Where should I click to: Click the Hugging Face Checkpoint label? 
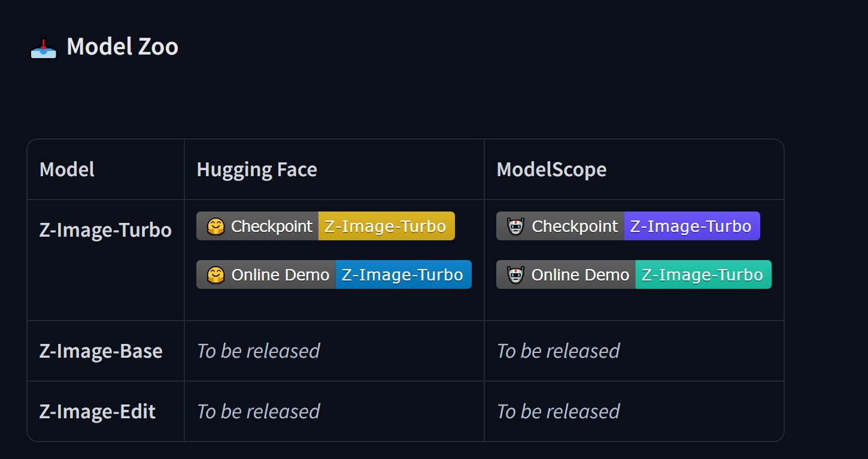(272, 227)
